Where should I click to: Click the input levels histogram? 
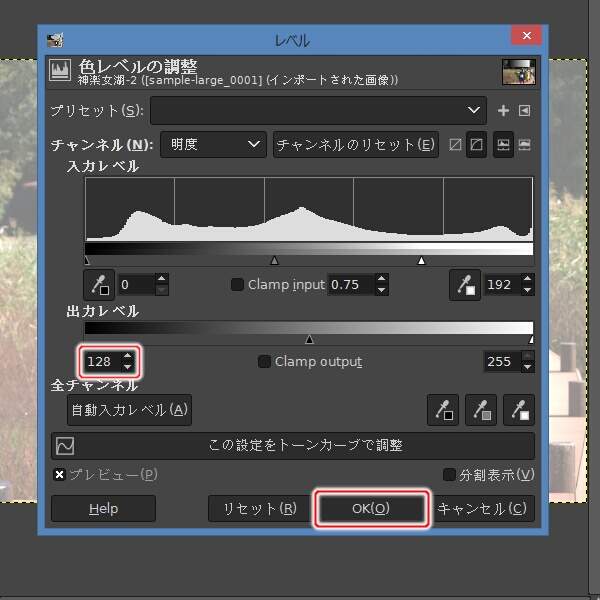309,209
